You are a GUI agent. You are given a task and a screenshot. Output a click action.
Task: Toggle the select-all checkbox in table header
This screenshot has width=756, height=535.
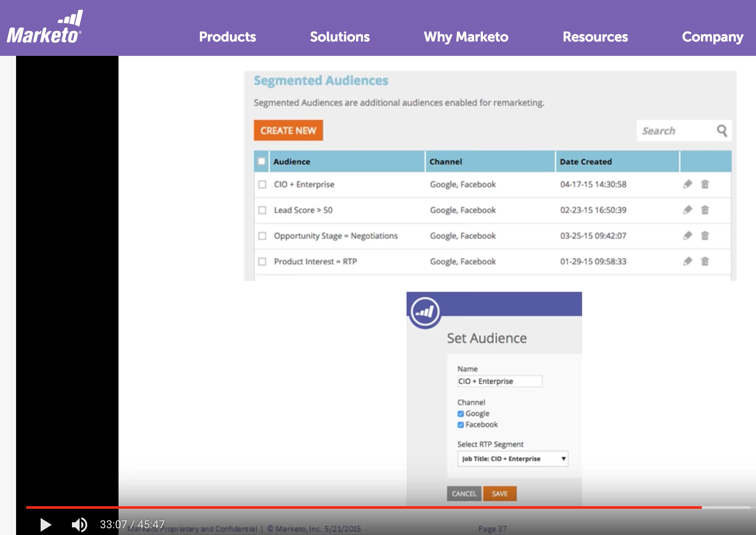click(x=262, y=161)
